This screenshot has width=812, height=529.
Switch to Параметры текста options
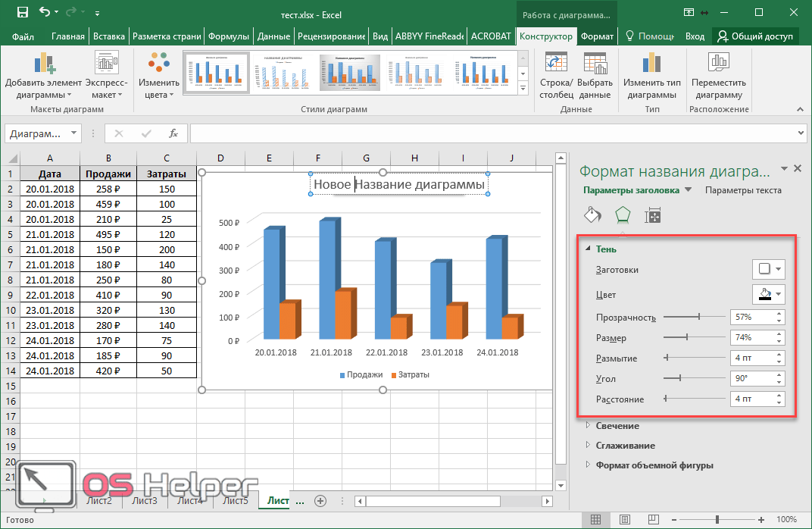pos(743,190)
